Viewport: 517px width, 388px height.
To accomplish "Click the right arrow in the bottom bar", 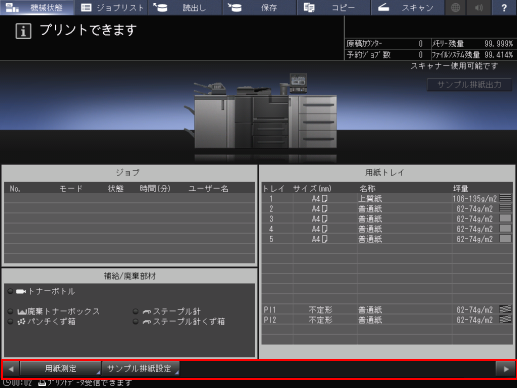I will [x=506, y=369].
